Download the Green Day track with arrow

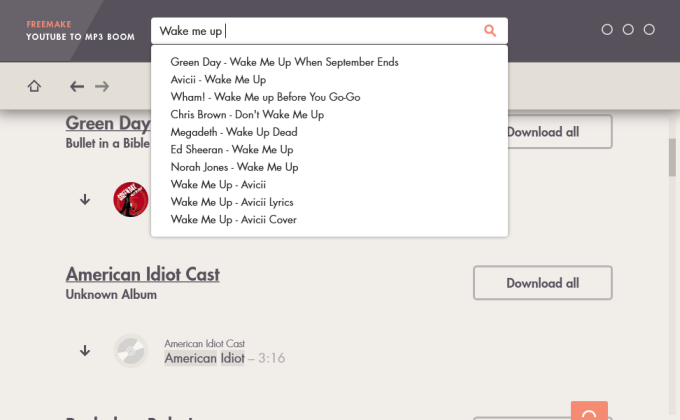[x=85, y=199]
